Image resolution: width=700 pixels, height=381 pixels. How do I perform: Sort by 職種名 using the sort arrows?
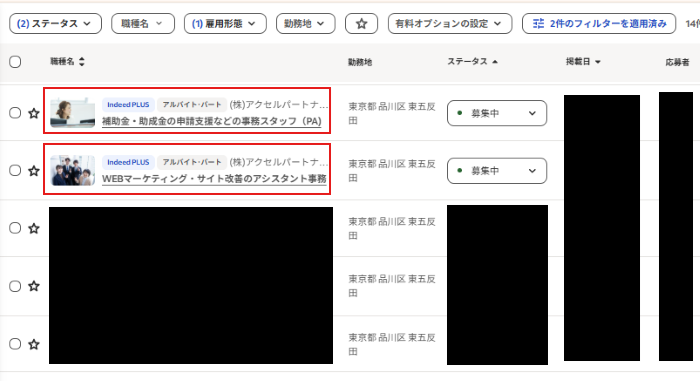[x=82, y=62]
